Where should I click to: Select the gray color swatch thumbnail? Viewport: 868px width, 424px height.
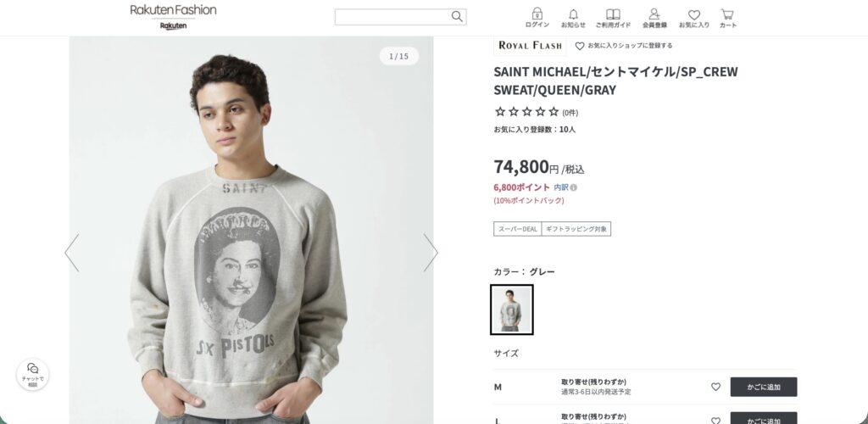pyautogui.click(x=512, y=310)
